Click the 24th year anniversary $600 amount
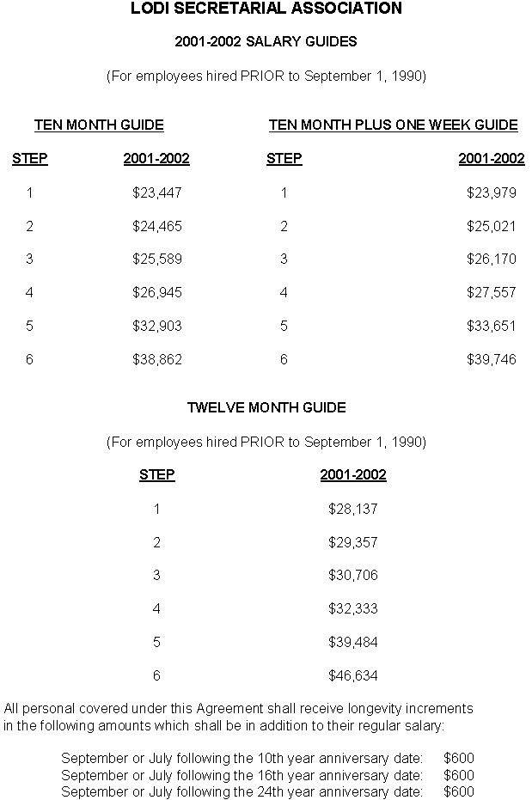Screen dimensions: 532x800 (x=459, y=791)
